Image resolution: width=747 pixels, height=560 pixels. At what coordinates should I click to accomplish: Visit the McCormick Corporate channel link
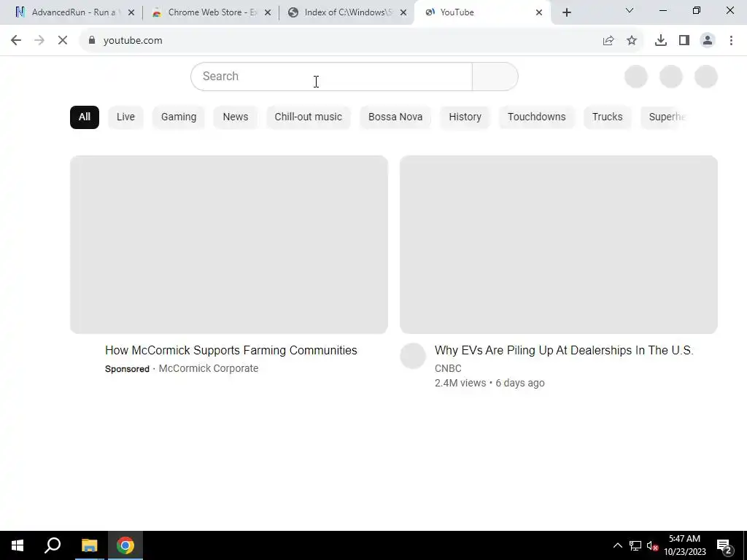(208, 368)
